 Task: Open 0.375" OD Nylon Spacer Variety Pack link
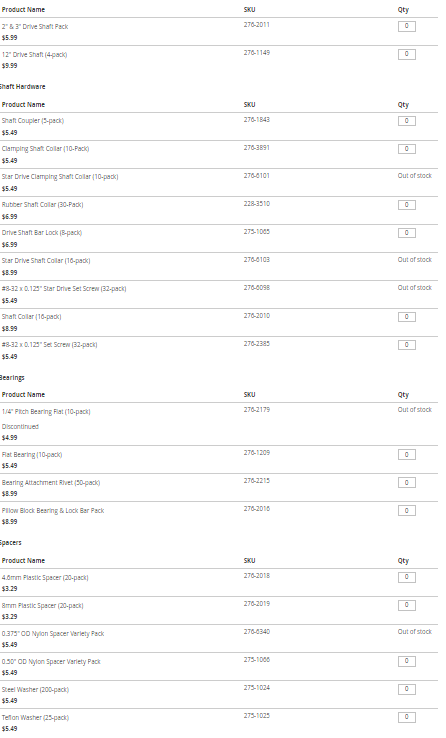pyautogui.click(x=53, y=634)
